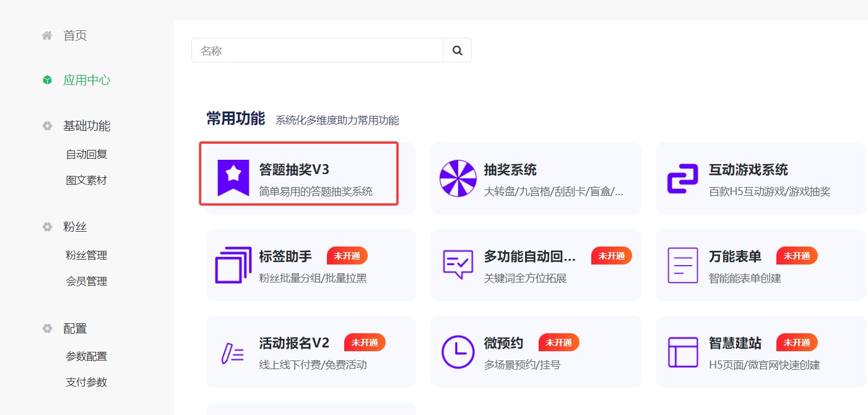Click the gear icon next to 配置
The height and width of the screenshot is (415, 868).
(x=46, y=328)
